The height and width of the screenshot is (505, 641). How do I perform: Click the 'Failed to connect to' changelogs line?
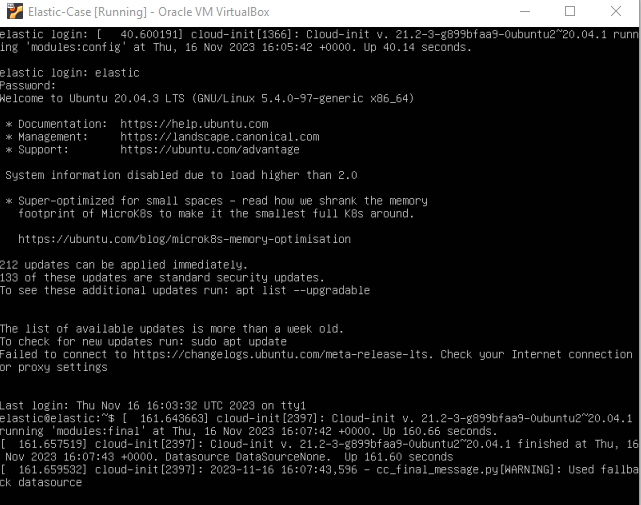pos(316,355)
